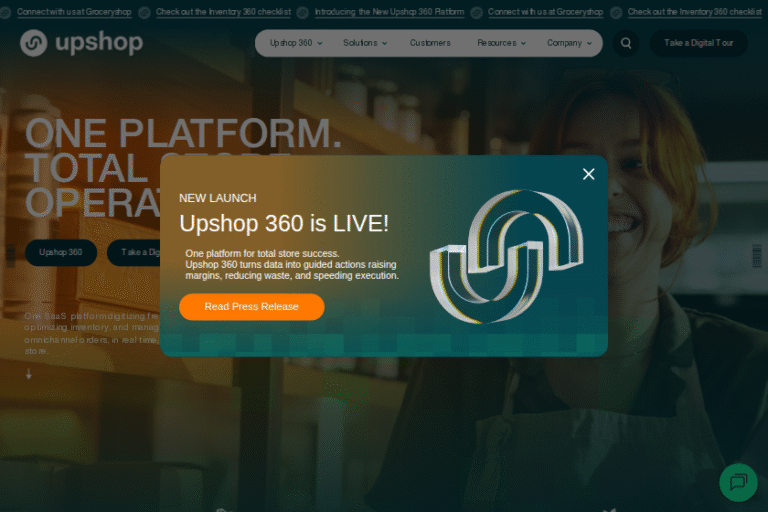
Task: Click the partially hidden hero tour button
Action: tap(134, 252)
